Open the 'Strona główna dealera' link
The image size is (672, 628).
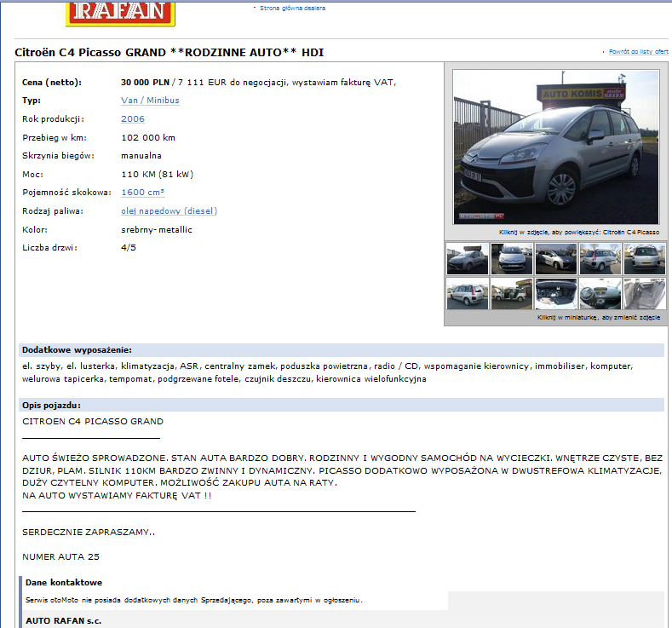pyautogui.click(x=292, y=9)
